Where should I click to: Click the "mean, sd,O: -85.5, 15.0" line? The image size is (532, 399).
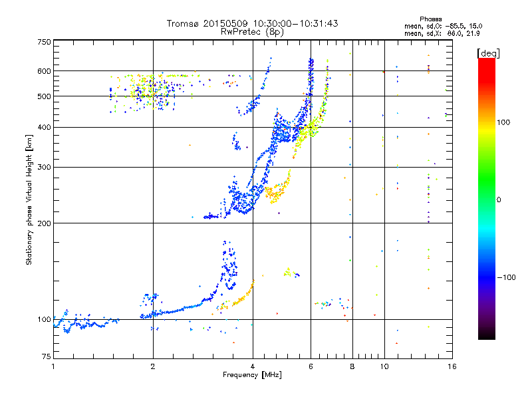[443, 26]
